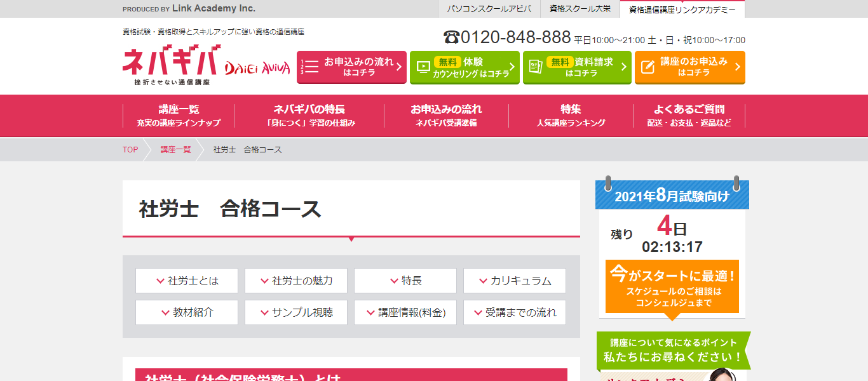
Task: Click the 2021年8月試験向け calendar header
Action: tap(672, 196)
